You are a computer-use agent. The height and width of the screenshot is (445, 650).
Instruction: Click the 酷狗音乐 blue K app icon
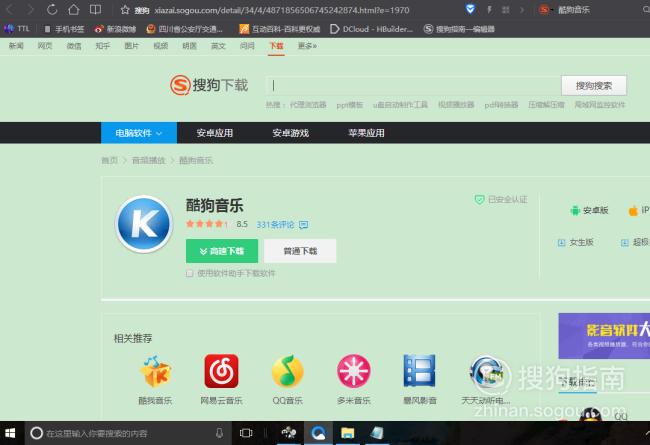144,224
